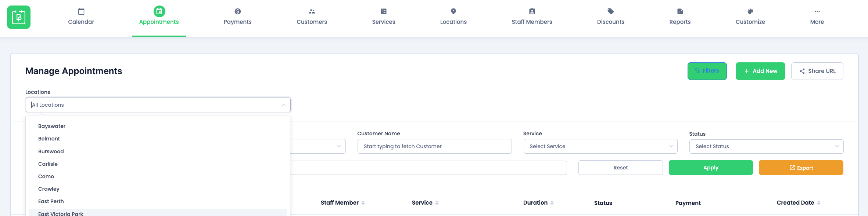868x216 pixels.
Task: Click the Staff Members badge icon
Action: (x=532, y=11)
